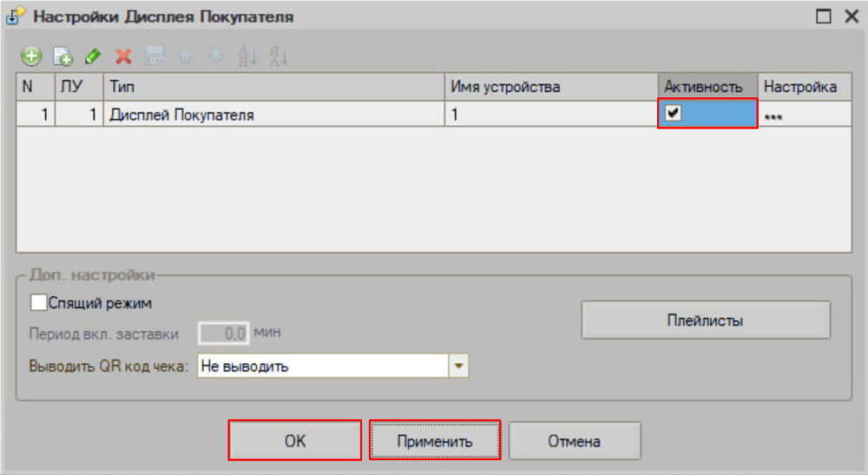Click the Отмена button

[574, 441]
